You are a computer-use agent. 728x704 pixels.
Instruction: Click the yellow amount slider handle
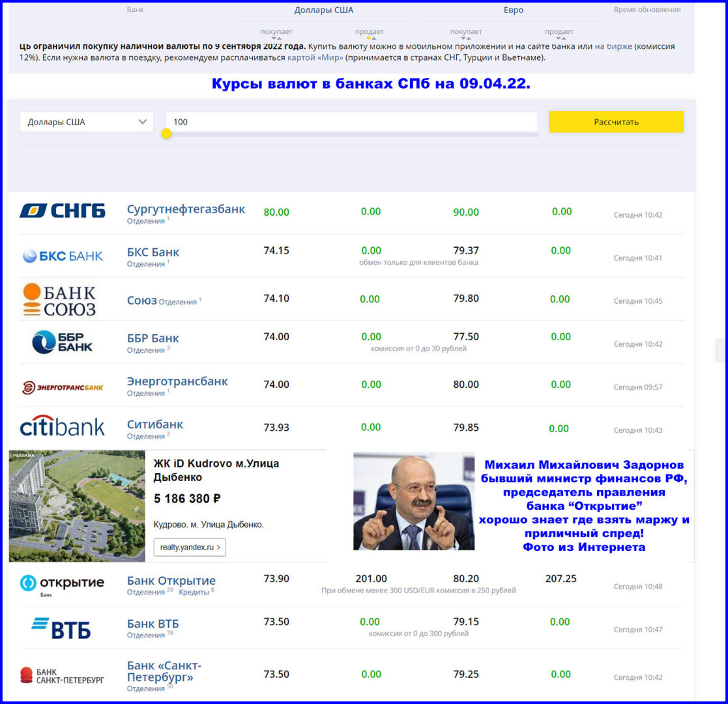[x=166, y=134]
